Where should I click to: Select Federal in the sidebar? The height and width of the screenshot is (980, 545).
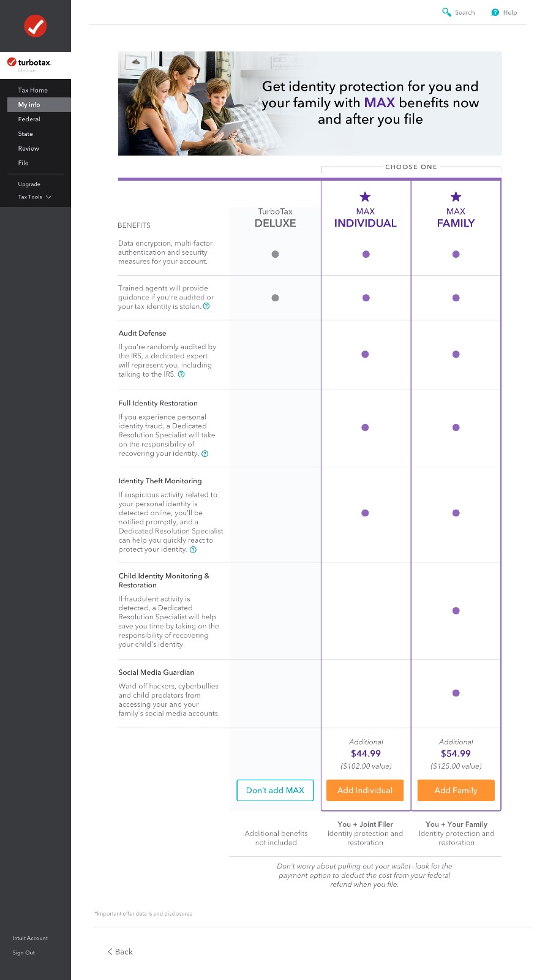click(29, 119)
